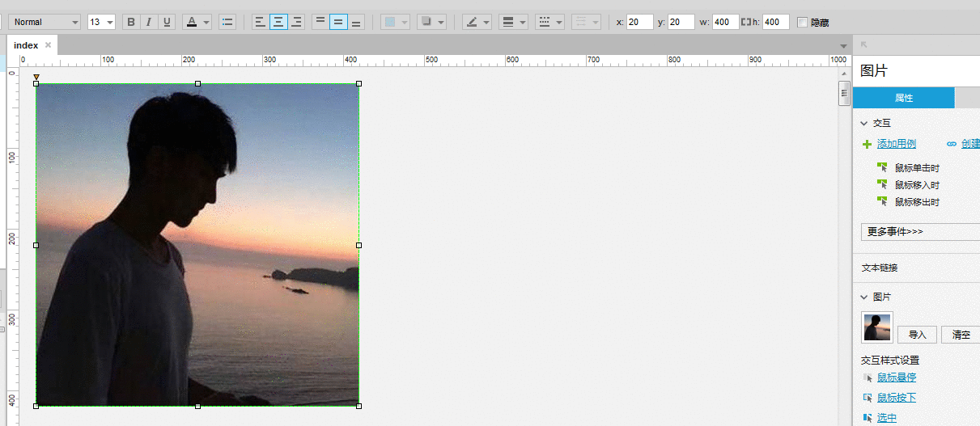Open the 鼠标按下 style link
This screenshot has width=980, height=426.
pos(897,398)
